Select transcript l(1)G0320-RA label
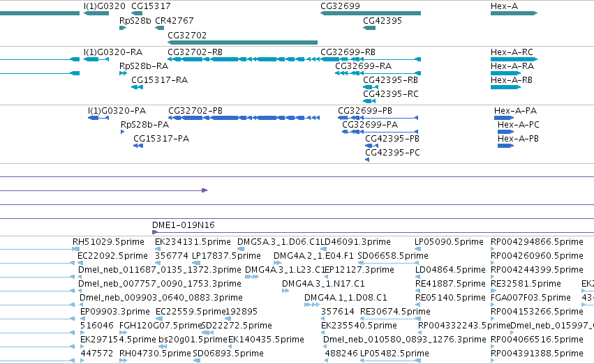 pyautogui.click(x=113, y=52)
